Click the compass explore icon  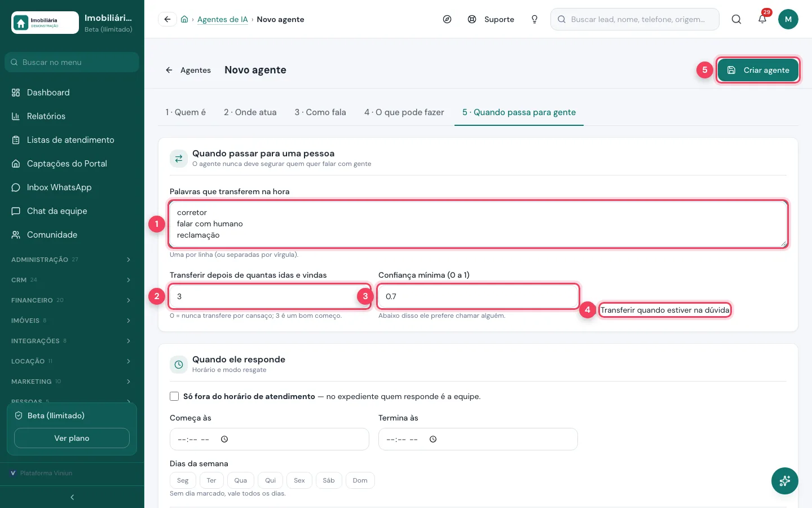pos(447,19)
